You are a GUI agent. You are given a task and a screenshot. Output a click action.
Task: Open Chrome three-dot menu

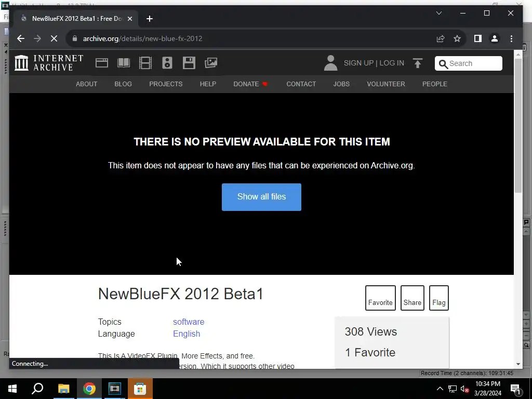pos(511,38)
